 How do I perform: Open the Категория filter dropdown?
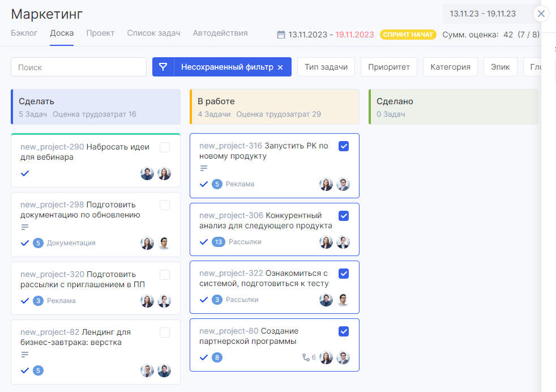450,67
